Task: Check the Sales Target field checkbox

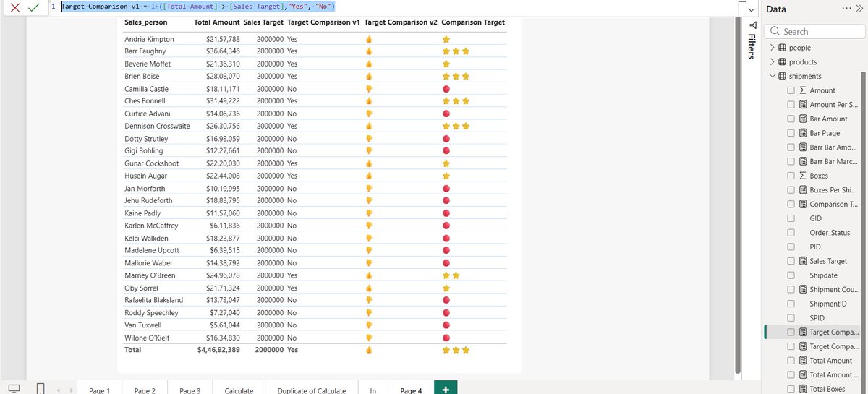Action: point(791,261)
